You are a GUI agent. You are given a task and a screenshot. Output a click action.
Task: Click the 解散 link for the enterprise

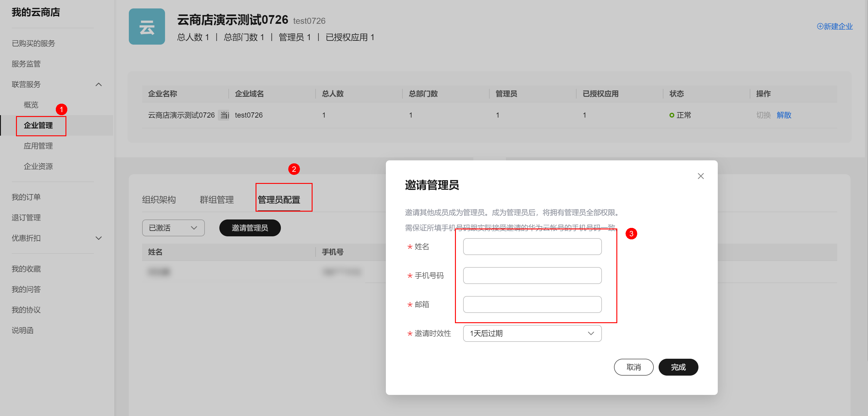[x=784, y=115]
